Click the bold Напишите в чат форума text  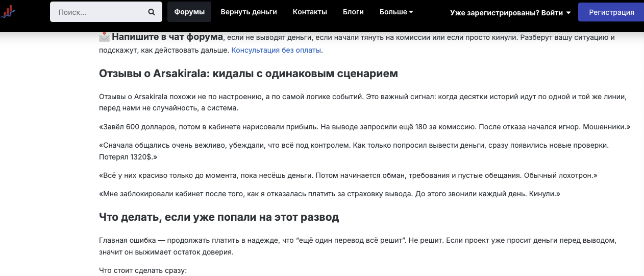(x=167, y=37)
